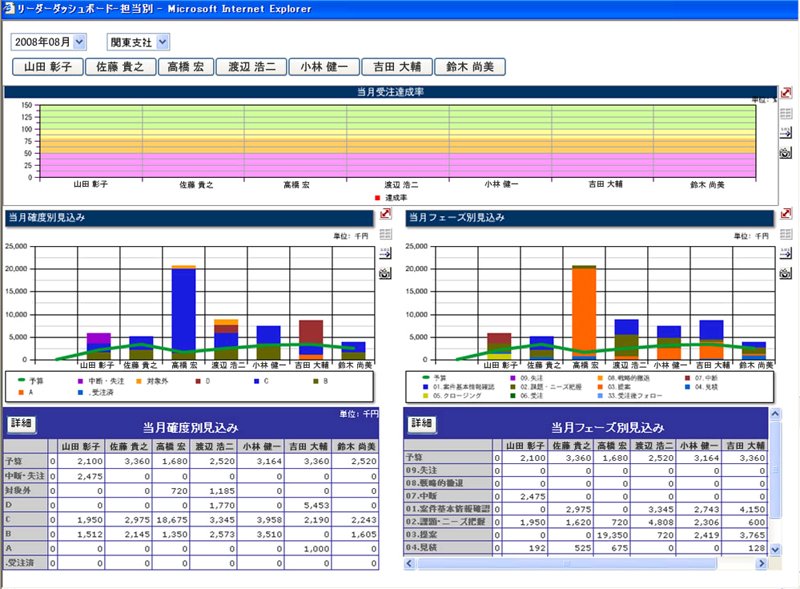Click the 達成率 red legend marker

(378, 198)
